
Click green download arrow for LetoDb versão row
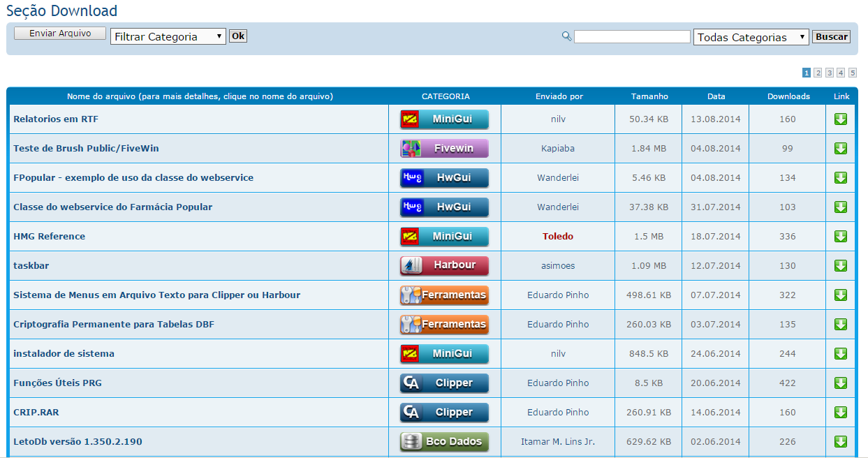point(841,442)
